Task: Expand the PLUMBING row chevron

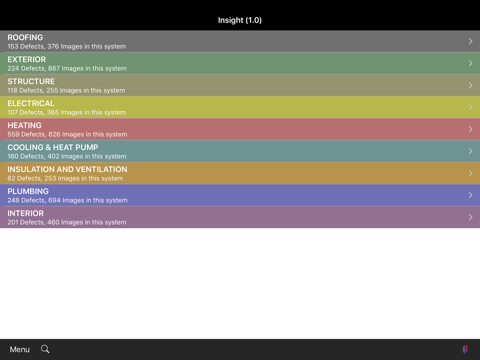Action: point(470,195)
